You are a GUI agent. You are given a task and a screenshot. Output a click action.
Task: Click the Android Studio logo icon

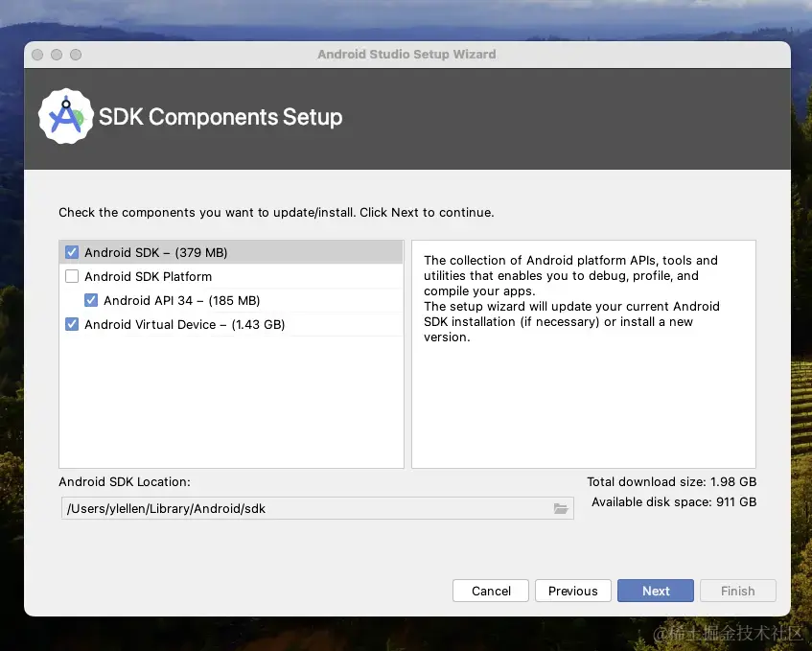coord(66,117)
